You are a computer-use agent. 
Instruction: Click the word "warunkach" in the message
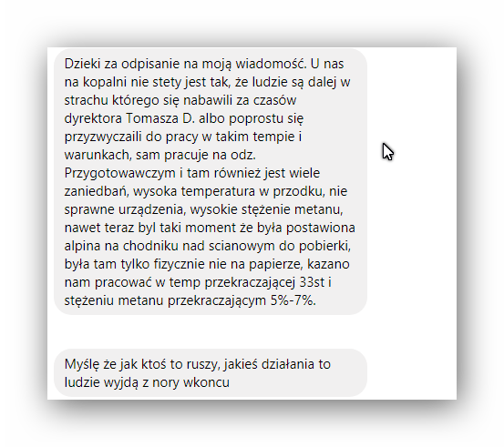98,155
